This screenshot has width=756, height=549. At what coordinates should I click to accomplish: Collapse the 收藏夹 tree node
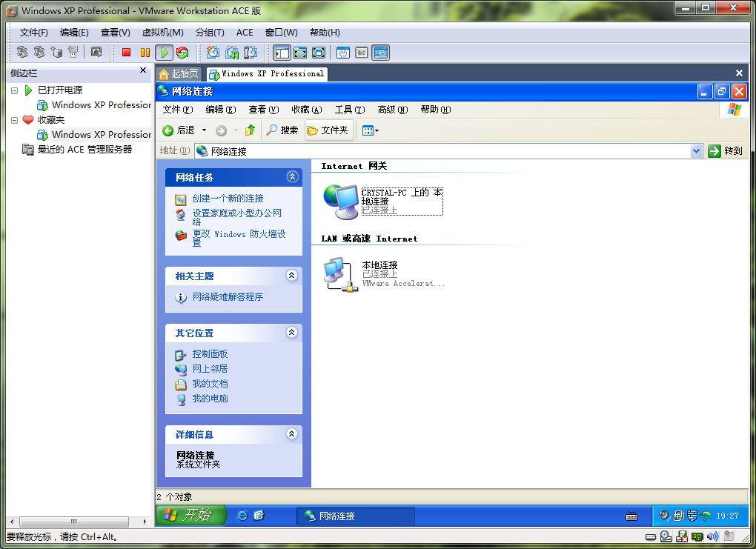click(15, 120)
